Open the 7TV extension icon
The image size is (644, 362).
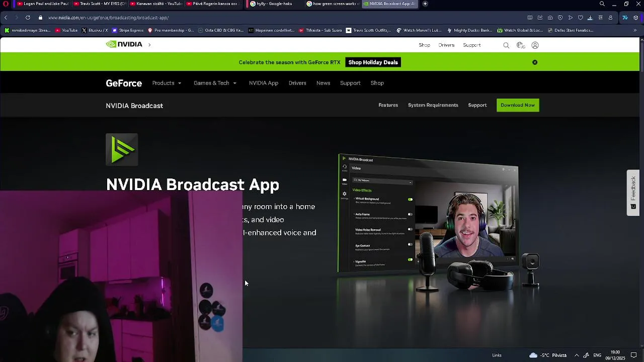point(625,18)
